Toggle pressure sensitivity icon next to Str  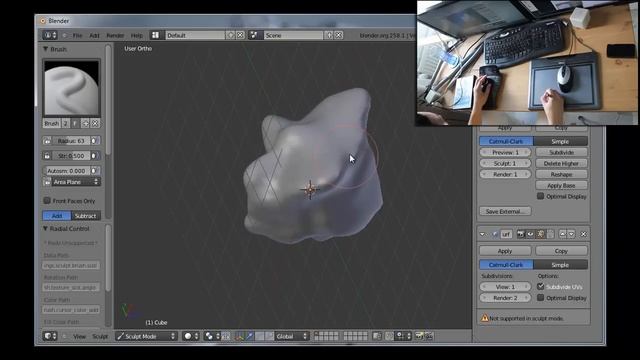[95, 156]
